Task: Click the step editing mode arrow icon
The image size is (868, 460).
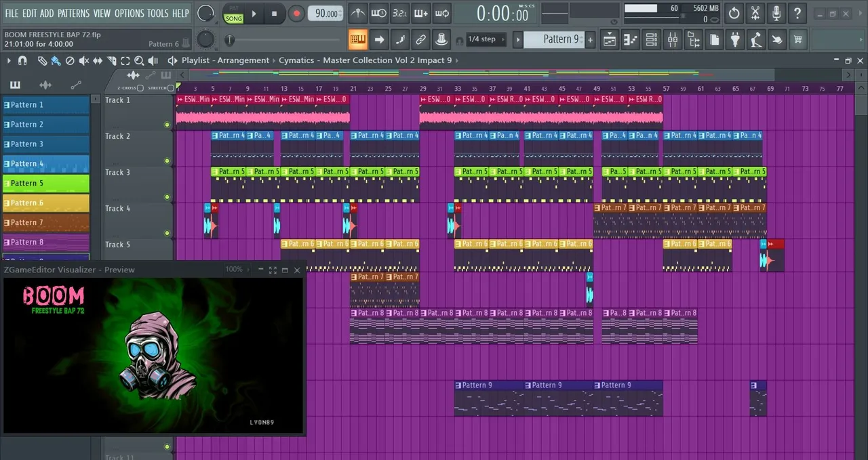Action: (x=379, y=39)
